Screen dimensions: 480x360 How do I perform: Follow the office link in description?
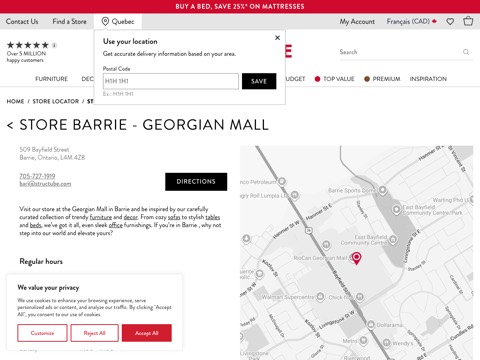tap(116, 225)
